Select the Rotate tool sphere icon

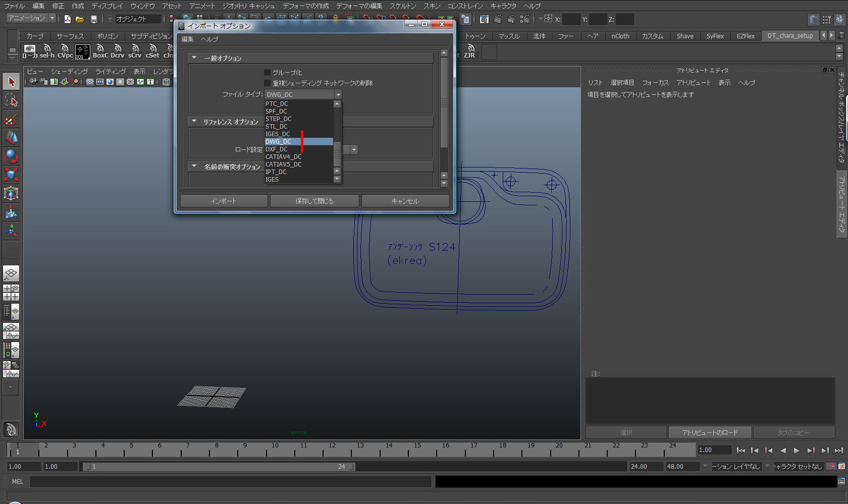[x=11, y=156]
